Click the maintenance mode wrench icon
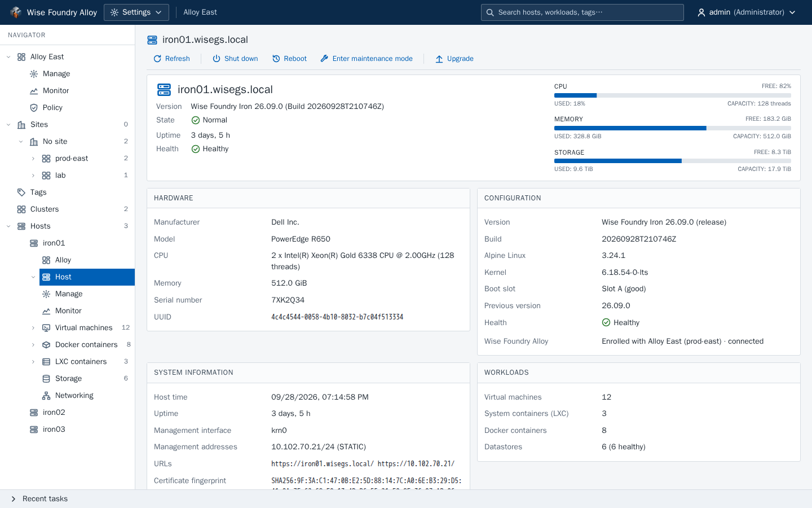 click(x=324, y=59)
